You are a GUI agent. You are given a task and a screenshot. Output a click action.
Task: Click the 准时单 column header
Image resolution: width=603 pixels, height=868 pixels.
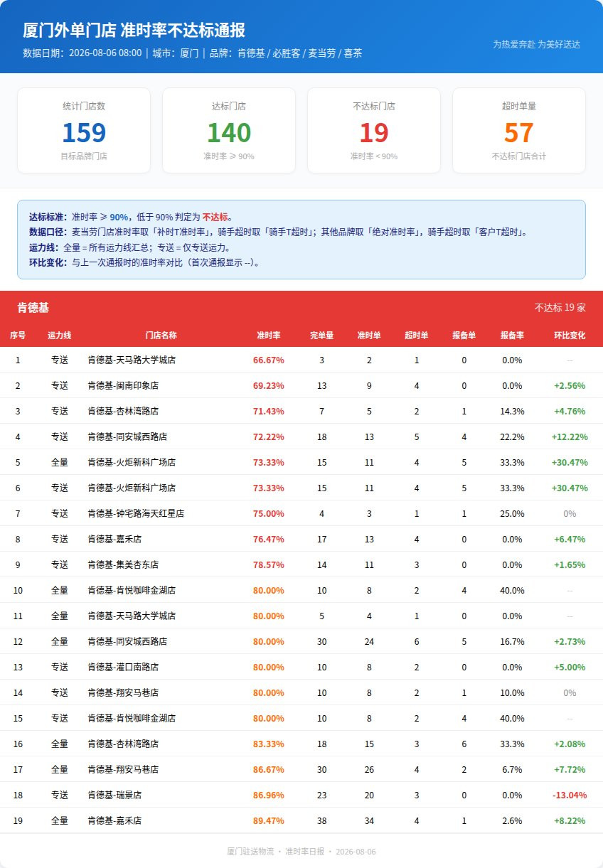[x=369, y=335]
